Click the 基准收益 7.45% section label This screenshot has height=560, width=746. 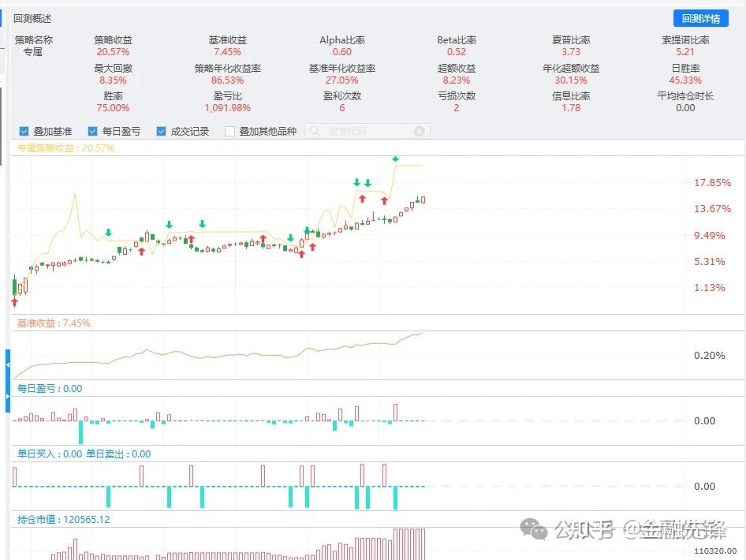pyautogui.click(x=51, y=323)
